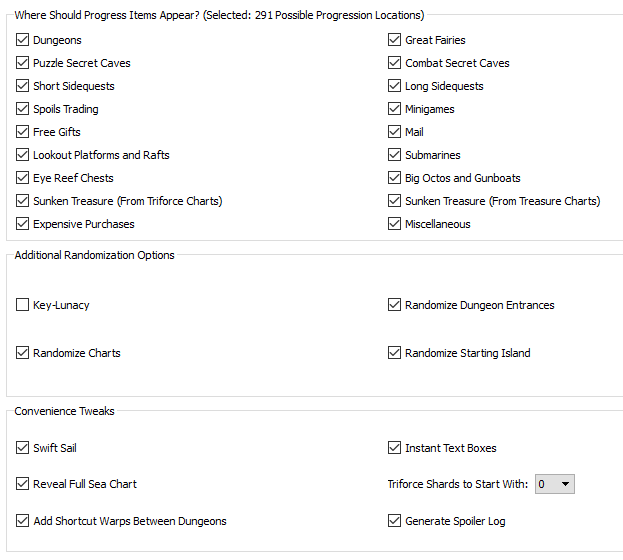
Task: Uncheck the Expensive Purchases option
Action: [22, 224]
